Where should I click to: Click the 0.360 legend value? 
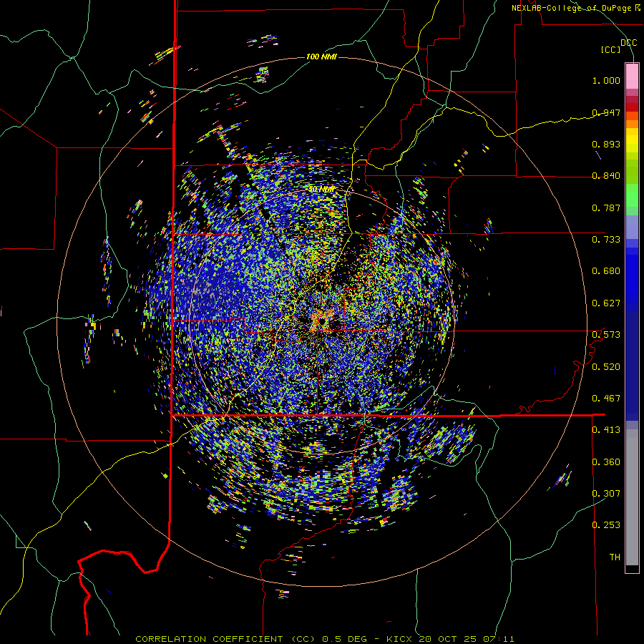point(606,462)
